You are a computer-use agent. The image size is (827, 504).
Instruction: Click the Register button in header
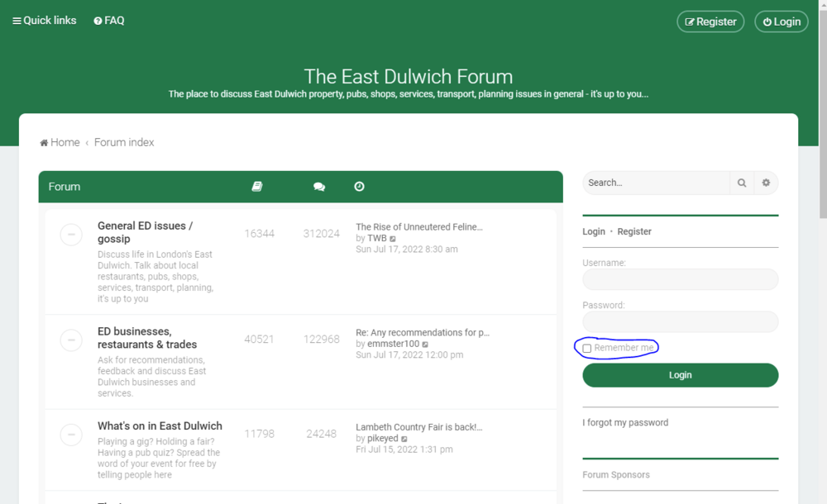[x=710, y=21]
